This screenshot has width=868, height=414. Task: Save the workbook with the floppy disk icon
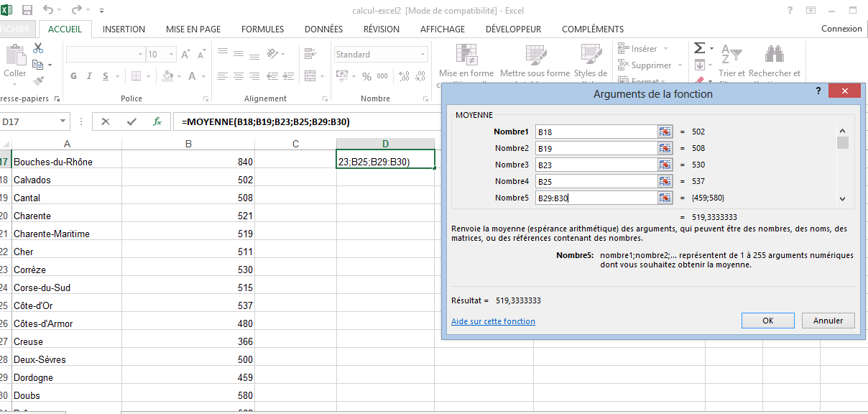tap(28, 11)
